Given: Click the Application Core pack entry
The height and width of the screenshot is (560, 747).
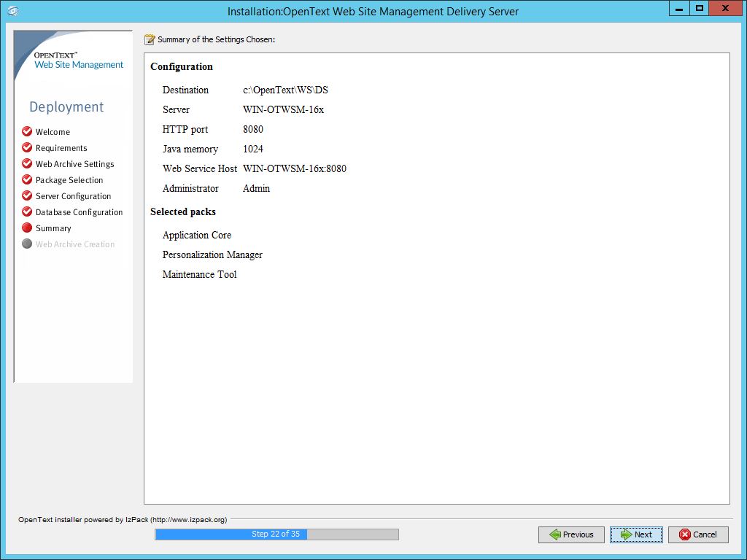Looking at the screenshot, I should (x=197, y=236).
